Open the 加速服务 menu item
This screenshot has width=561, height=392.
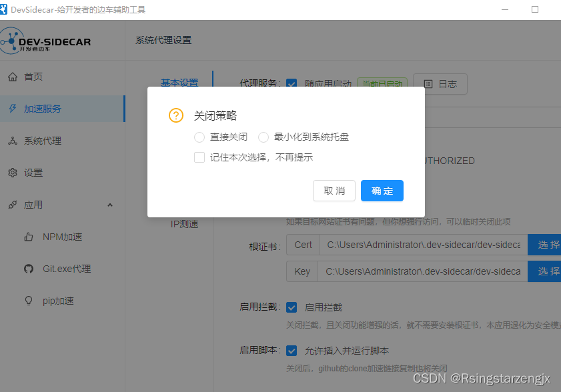[62, 109]
